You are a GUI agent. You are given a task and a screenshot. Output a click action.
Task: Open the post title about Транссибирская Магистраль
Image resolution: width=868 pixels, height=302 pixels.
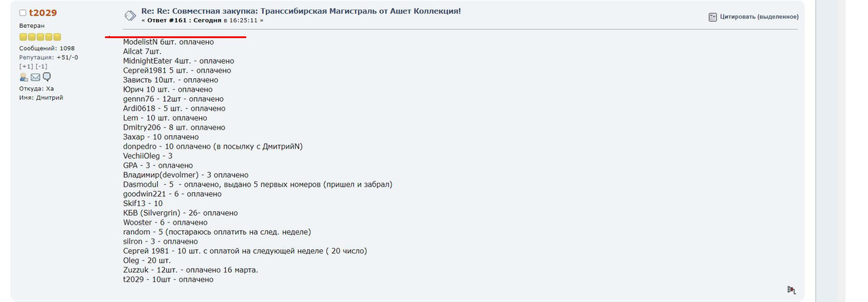(300, 12)
